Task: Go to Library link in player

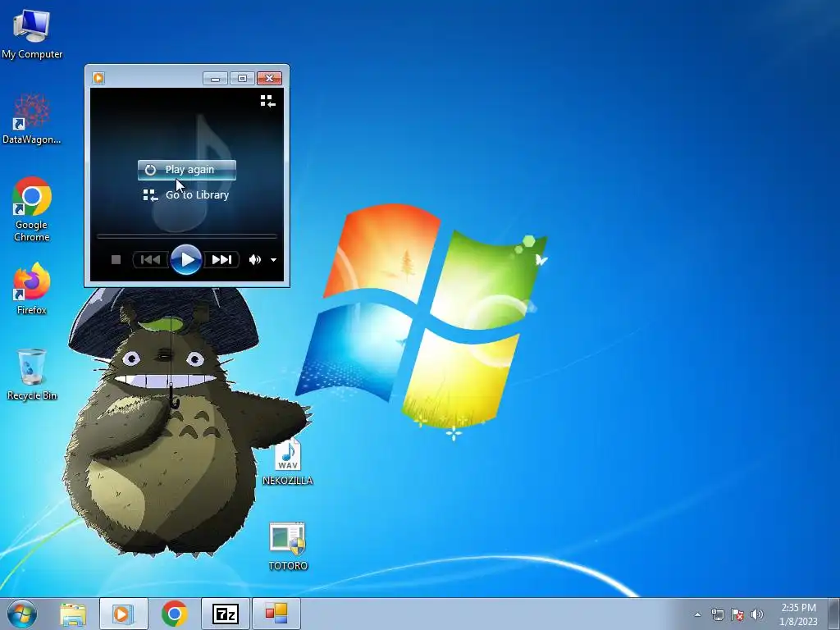Action: (186, 195)
